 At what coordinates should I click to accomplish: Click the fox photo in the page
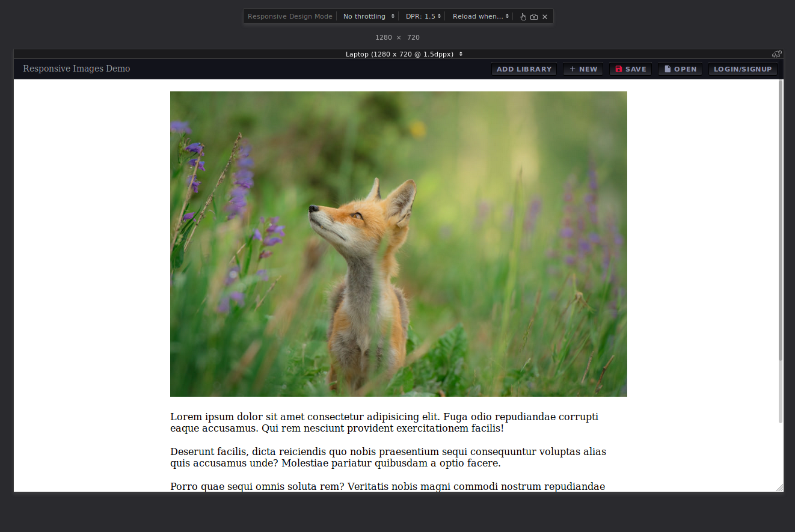(398, 243)
